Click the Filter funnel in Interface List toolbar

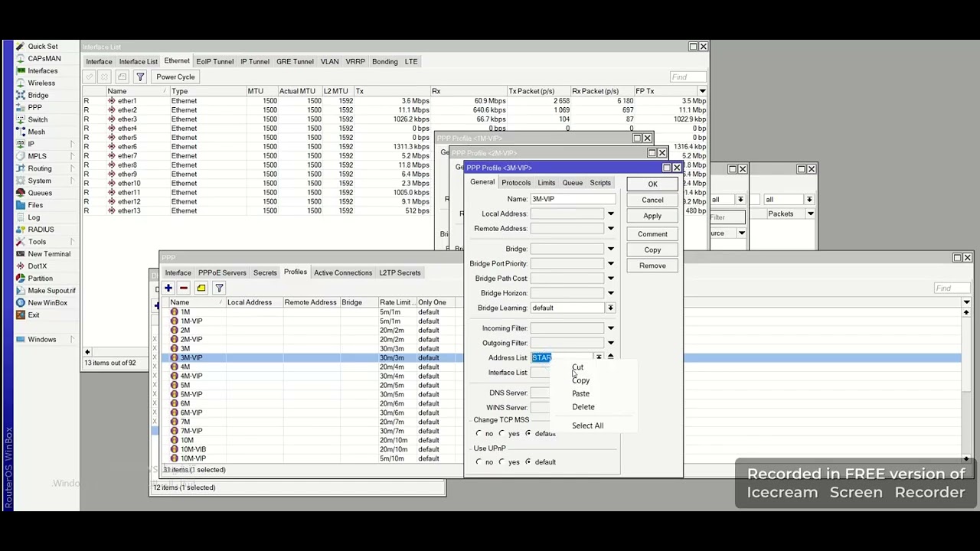(140, 77)
